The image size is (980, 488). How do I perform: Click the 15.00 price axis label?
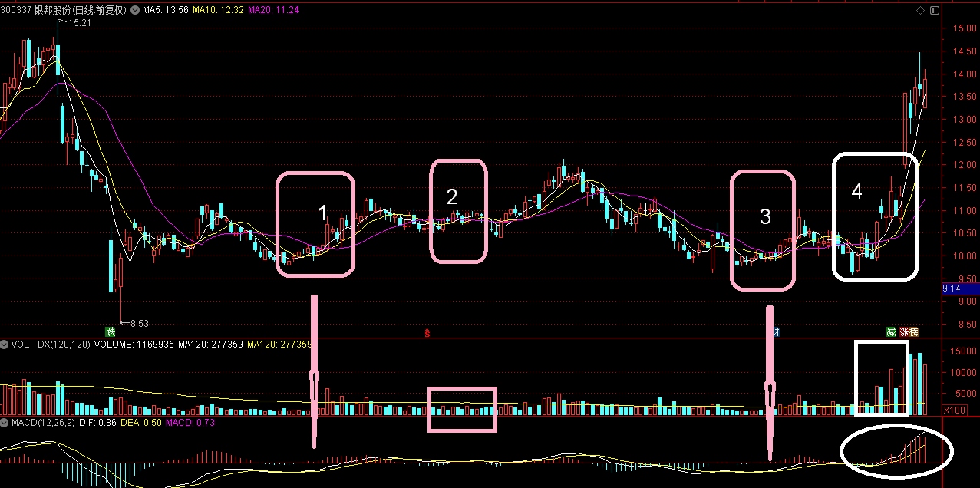tap(965, 28)
